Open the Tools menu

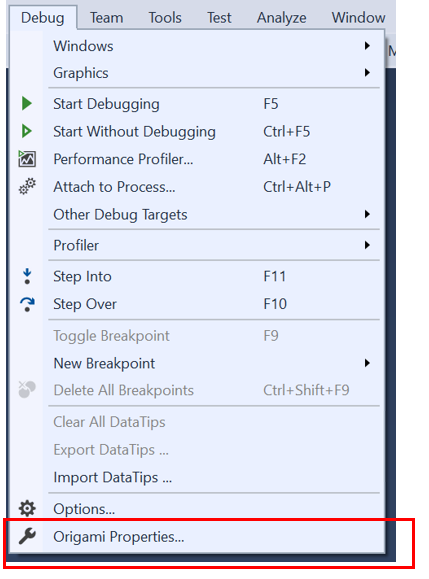click(x=165, y=18)
